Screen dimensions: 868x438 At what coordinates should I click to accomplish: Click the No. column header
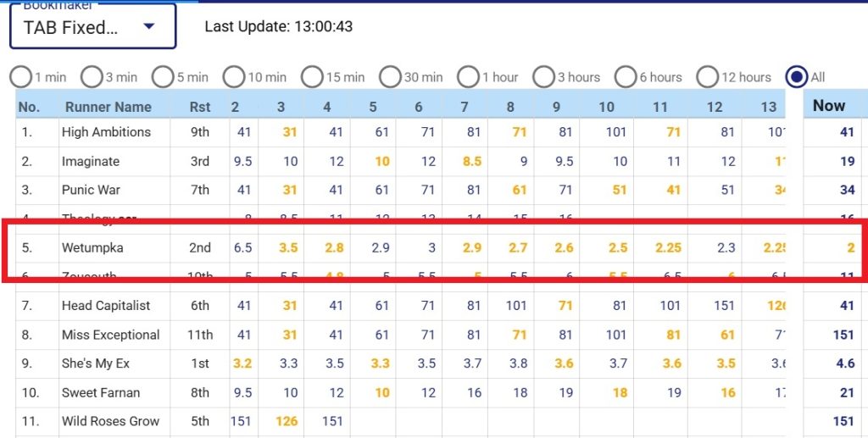click(x=29, y=107)
